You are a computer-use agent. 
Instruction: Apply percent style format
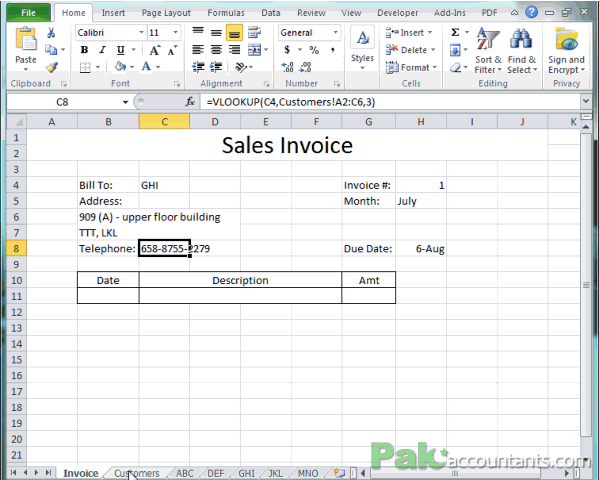314,50
